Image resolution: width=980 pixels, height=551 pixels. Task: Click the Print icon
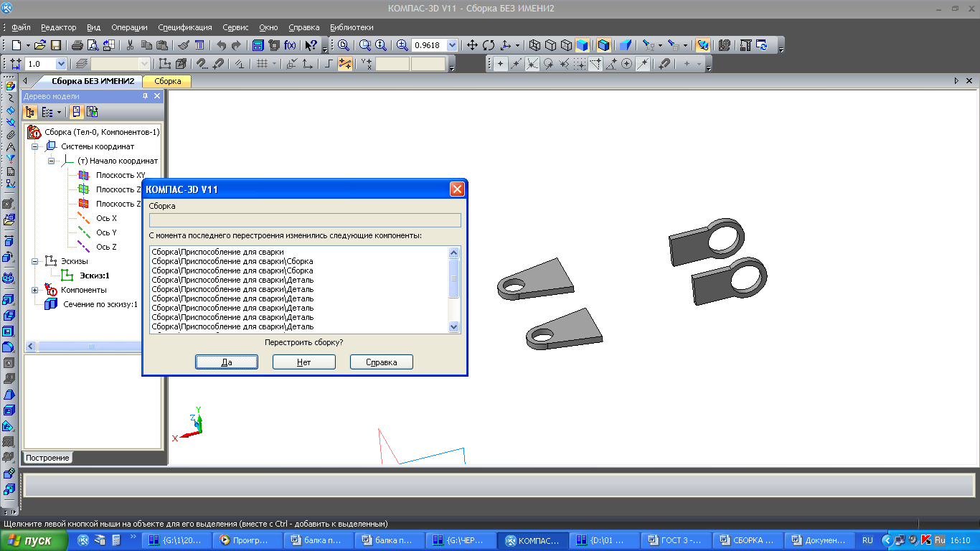pos(77,45)
